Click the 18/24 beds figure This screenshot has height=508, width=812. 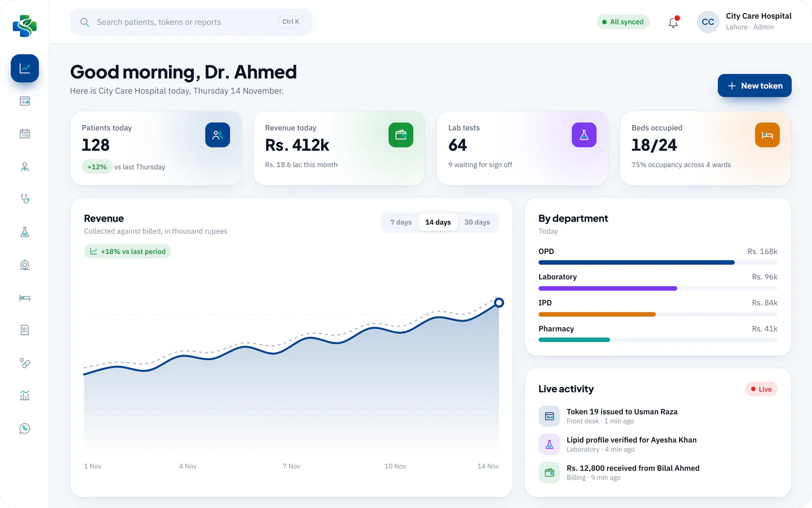tap(654, 145)
